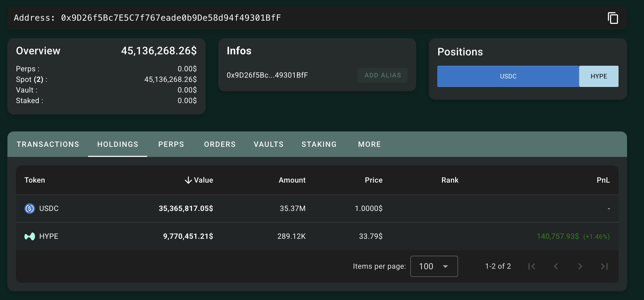Select the light blue HYPE position segment
The width and height of the screenshot is (644, 300).
pyautogui.click(x=599, y=76)
